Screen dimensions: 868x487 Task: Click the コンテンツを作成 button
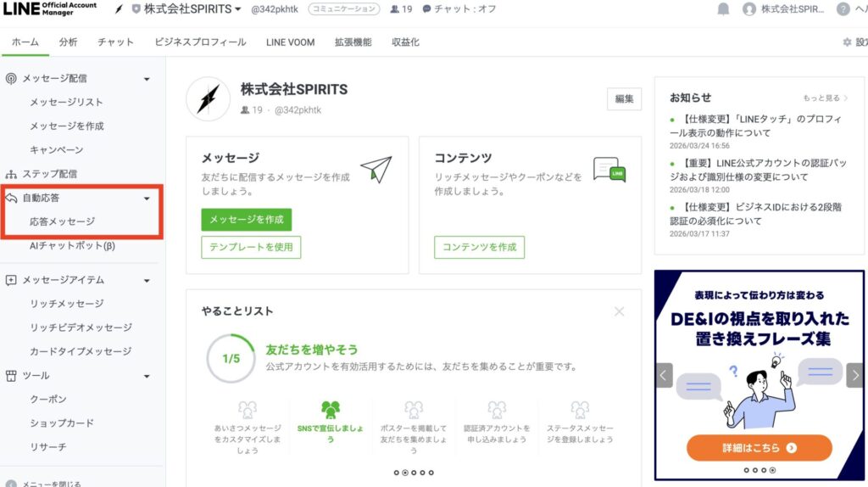pos(480,247)
